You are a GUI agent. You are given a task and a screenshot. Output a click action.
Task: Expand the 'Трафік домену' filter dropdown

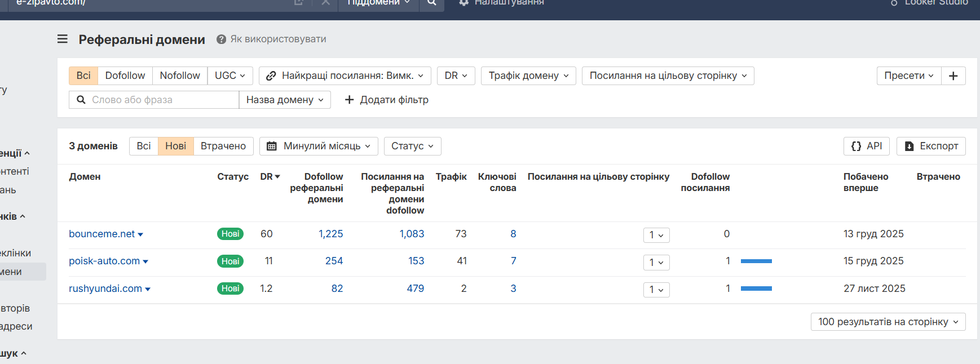[x=528, y=76]
